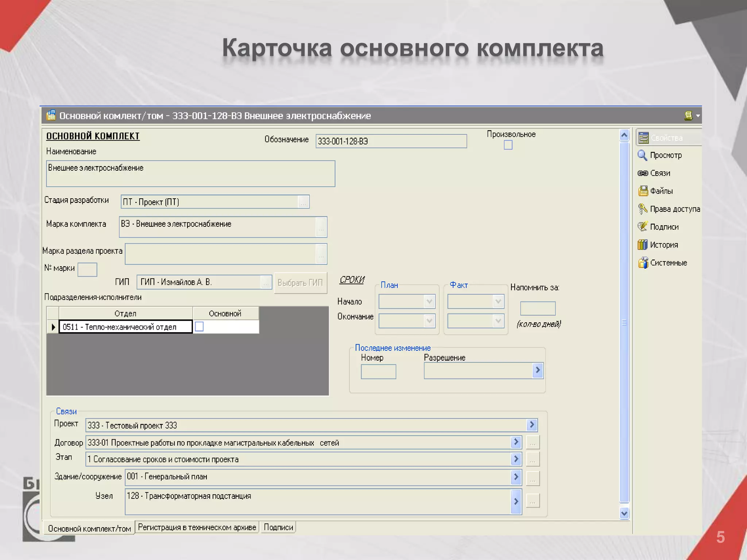747x560 pixels.
Task: Click into the Обозначение input field
Action: tap(391, 141)
